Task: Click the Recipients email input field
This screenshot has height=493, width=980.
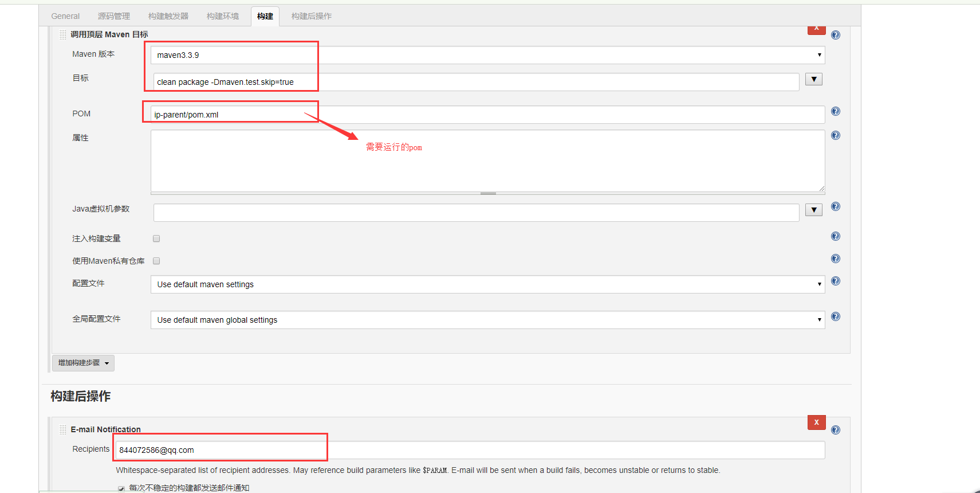Action: pyautogui.click(x=470, y=450)
